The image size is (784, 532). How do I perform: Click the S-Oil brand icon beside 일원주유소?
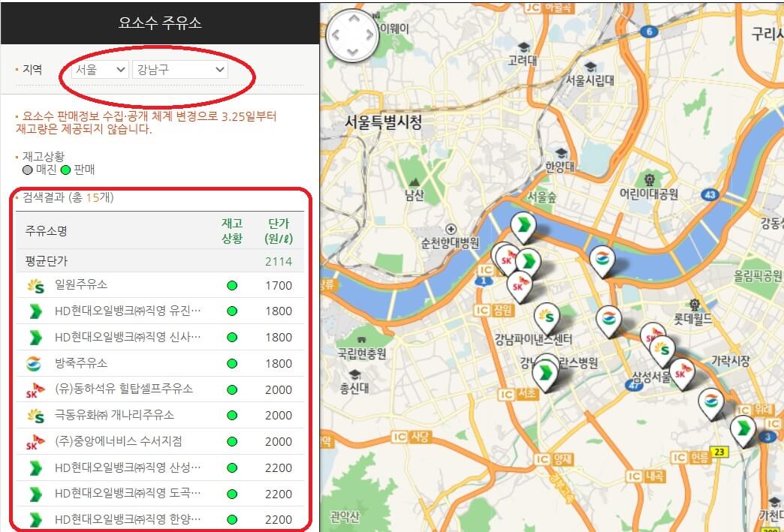coord(36,285)
